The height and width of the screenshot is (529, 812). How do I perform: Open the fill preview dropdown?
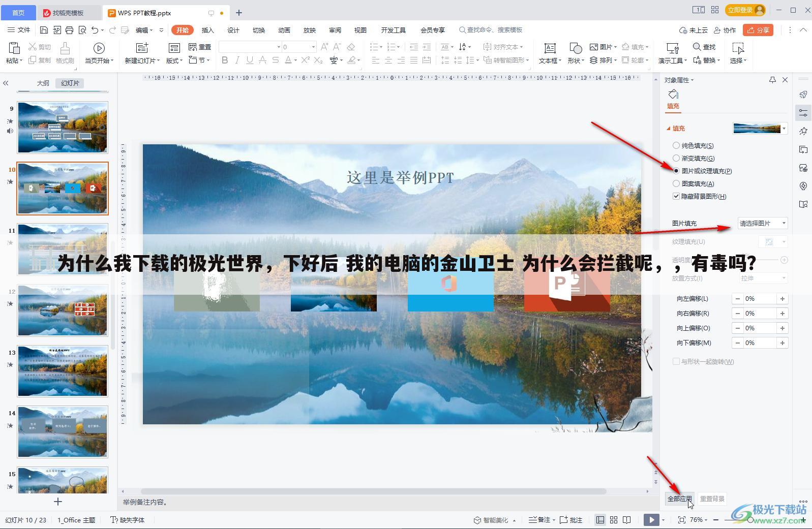pyautogui.click(x=784, y=128)
